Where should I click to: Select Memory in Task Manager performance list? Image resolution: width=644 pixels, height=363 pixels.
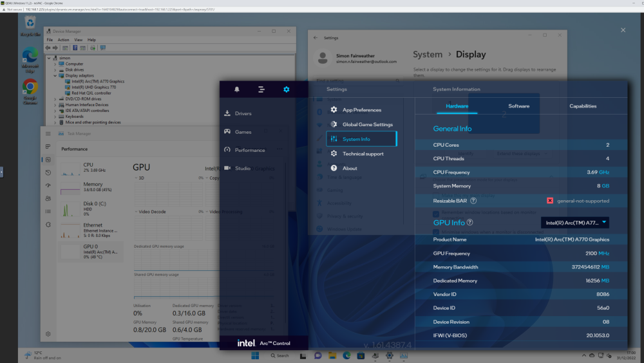tap(91, 187)
